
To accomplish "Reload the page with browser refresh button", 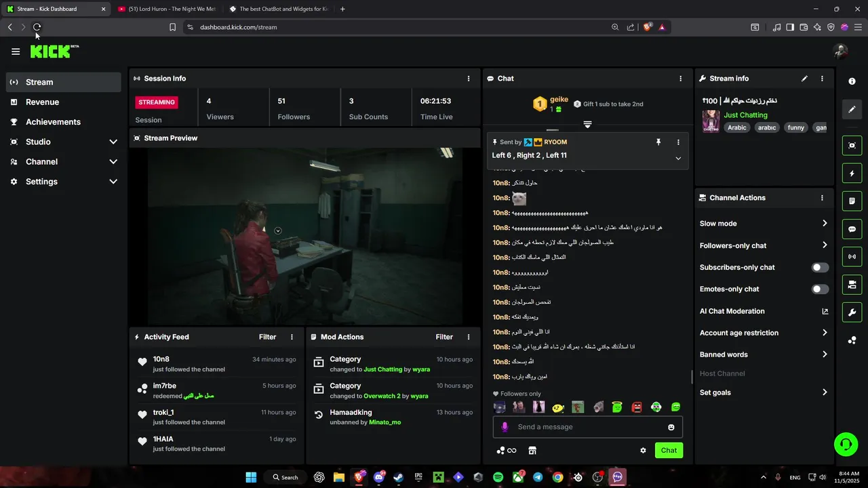I will (37, 27).
